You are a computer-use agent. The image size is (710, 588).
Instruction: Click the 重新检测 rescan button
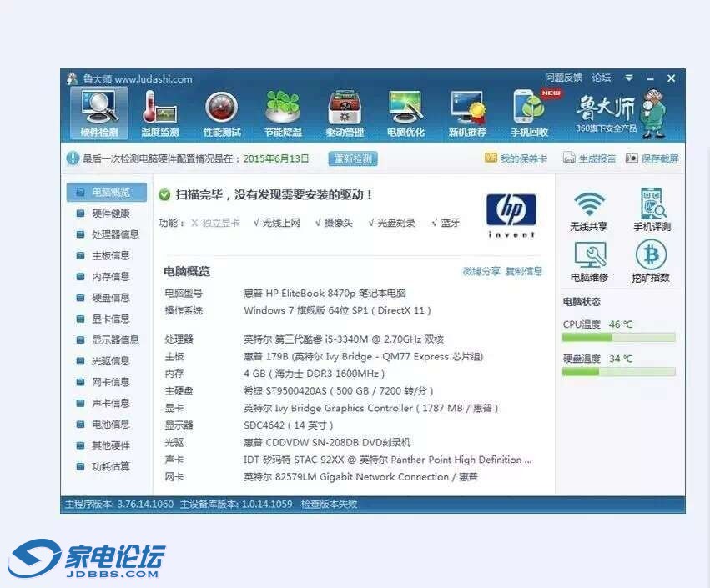(x=353, y=158)
